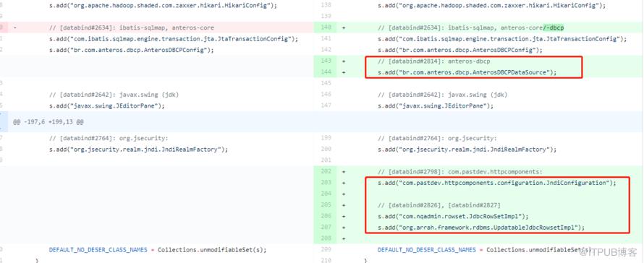Click hunk header text '@@ -197,6 +199,13 @@'
This screenshot has height=263, width=644.
click(48, 122)
